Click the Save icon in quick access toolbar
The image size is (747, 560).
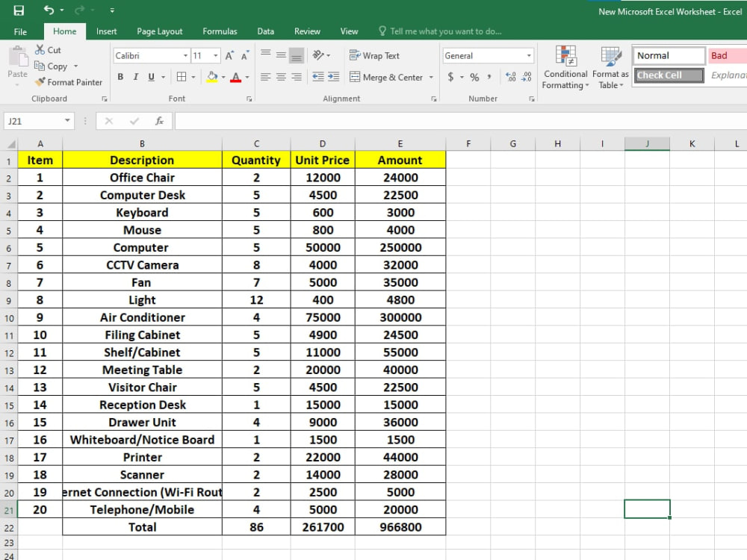click(x=19, y=10)
